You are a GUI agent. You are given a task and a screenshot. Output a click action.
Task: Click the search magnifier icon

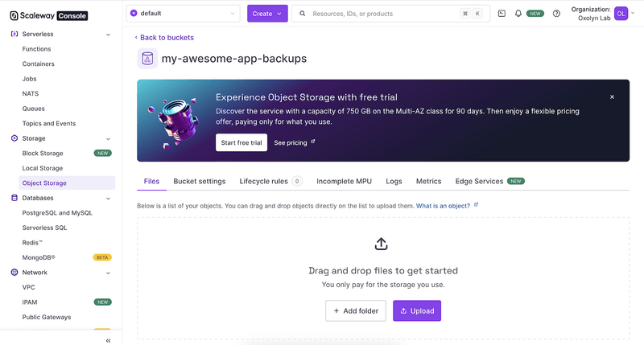[303, 14]
